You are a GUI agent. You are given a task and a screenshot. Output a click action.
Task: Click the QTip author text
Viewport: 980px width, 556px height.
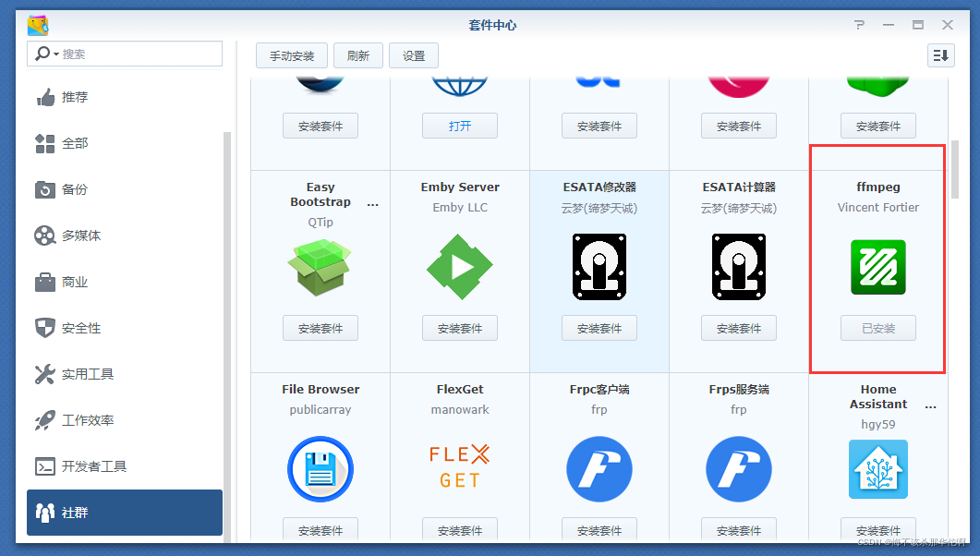[x=320, y=223]
